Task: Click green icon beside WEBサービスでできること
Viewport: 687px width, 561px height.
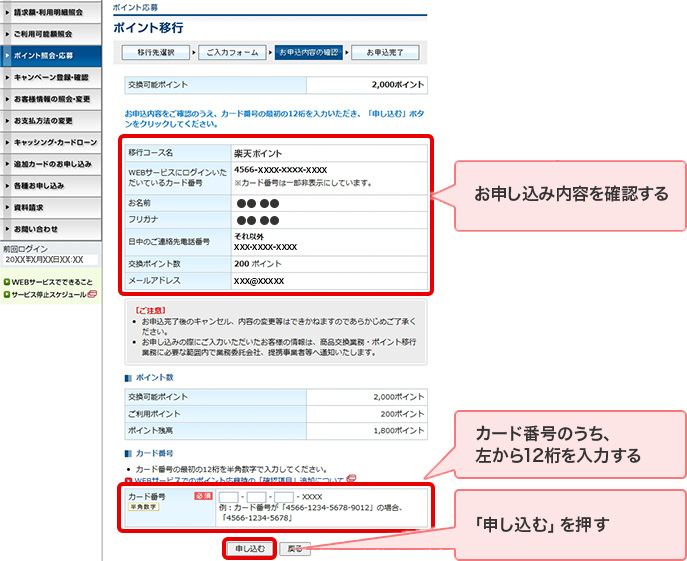Action: pyautogui.click(x=6, y=282)
